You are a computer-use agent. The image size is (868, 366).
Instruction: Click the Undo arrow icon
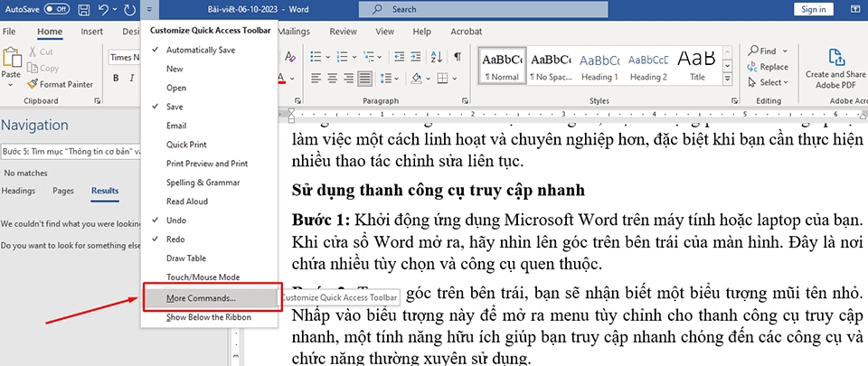tap(104, 9)
